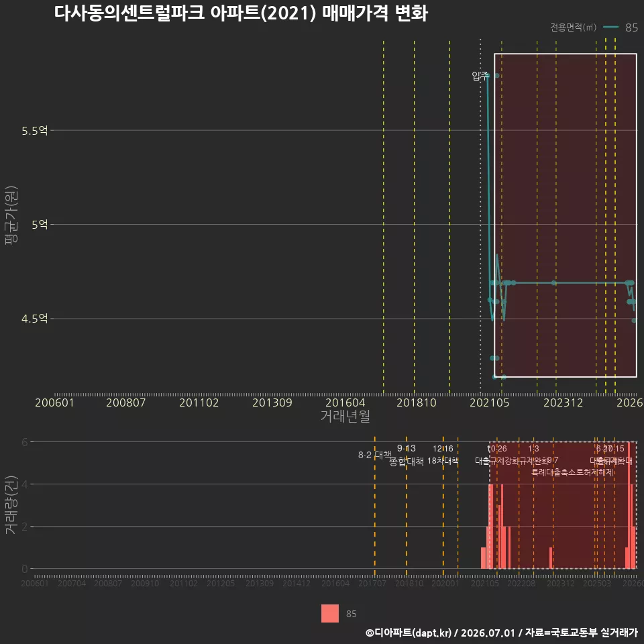Click the 4 tick on the volume chart
Image resolution: width=644 pixels, height=644 pixels.
[25, 484]
